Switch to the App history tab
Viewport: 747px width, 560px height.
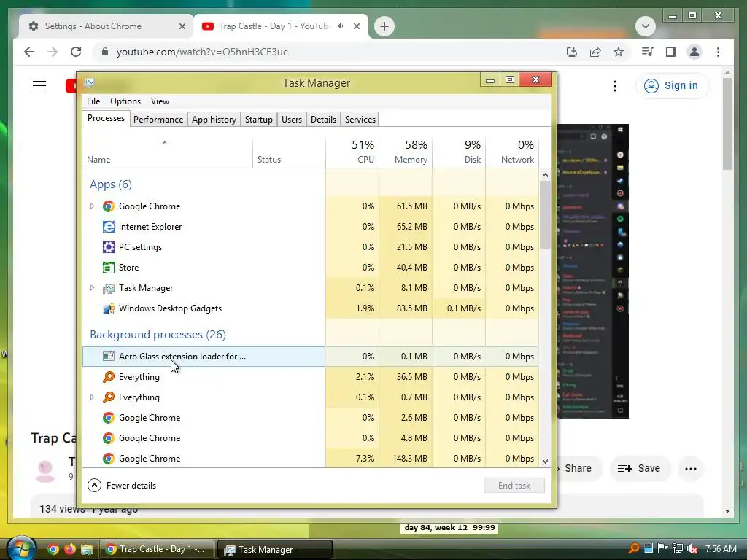tap(214, 120)
